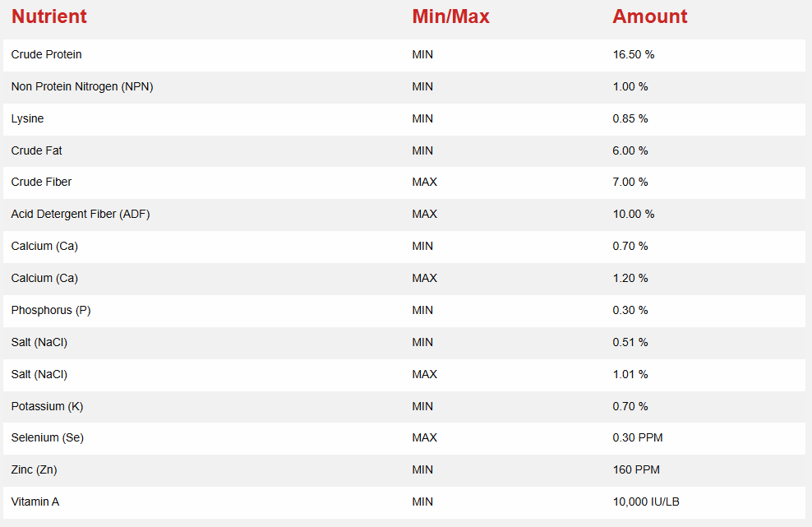Select the Phosphorus (P) nutrient cell
Viewport: 812px width, 527px height.
pyautogui.click(x=49, y=310)
